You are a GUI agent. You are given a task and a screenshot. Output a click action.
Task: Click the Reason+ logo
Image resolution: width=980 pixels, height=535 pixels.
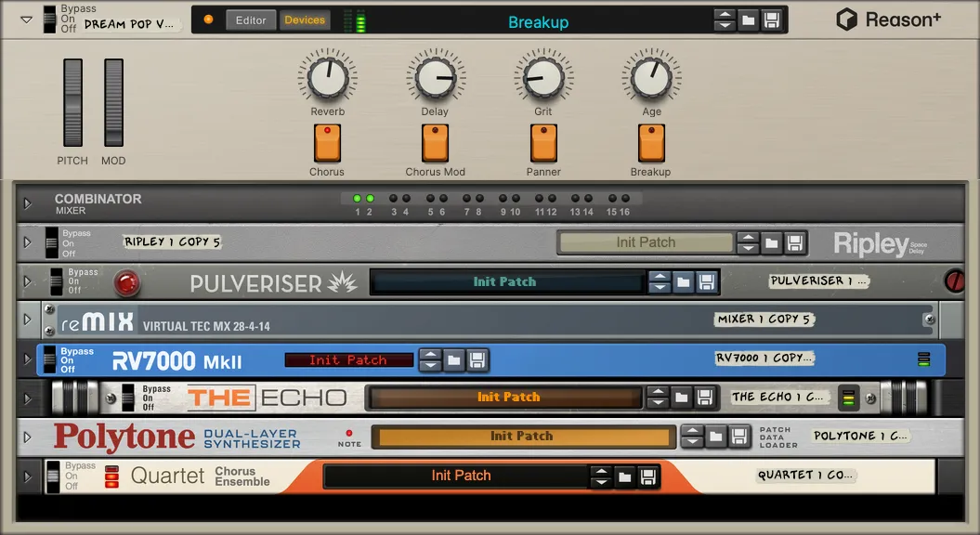pos(887,20)
